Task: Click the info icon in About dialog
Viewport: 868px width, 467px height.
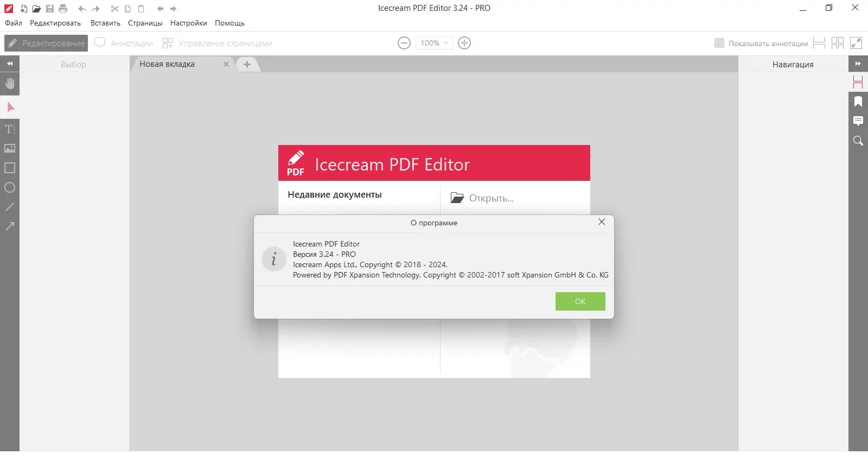Action: pyautogui.click(x=274, y=259)
